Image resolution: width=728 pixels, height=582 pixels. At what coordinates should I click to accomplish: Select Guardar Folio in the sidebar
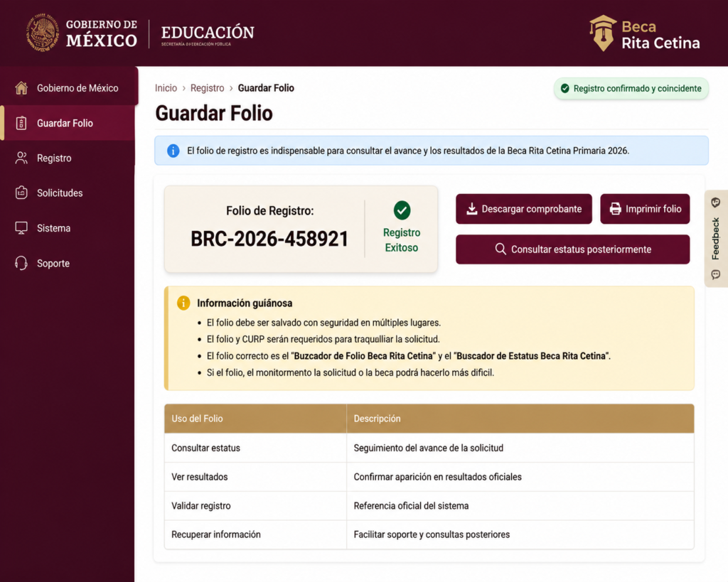point(69,123)
